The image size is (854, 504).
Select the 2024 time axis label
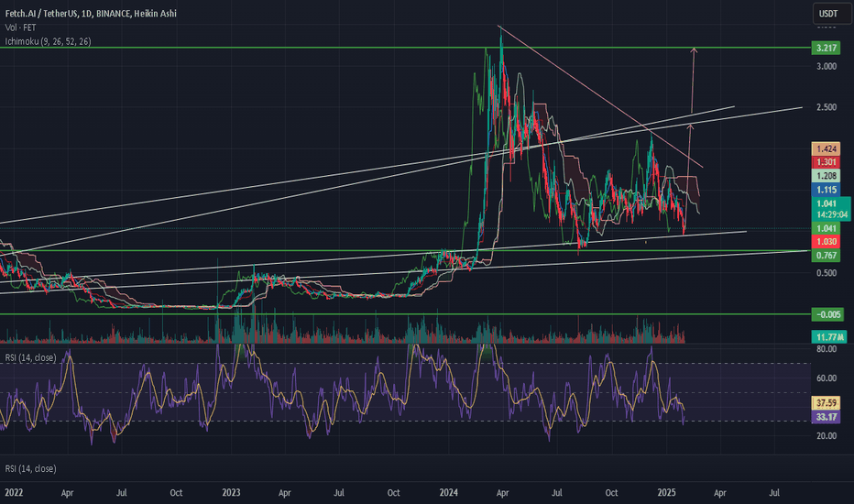(448, 493)
